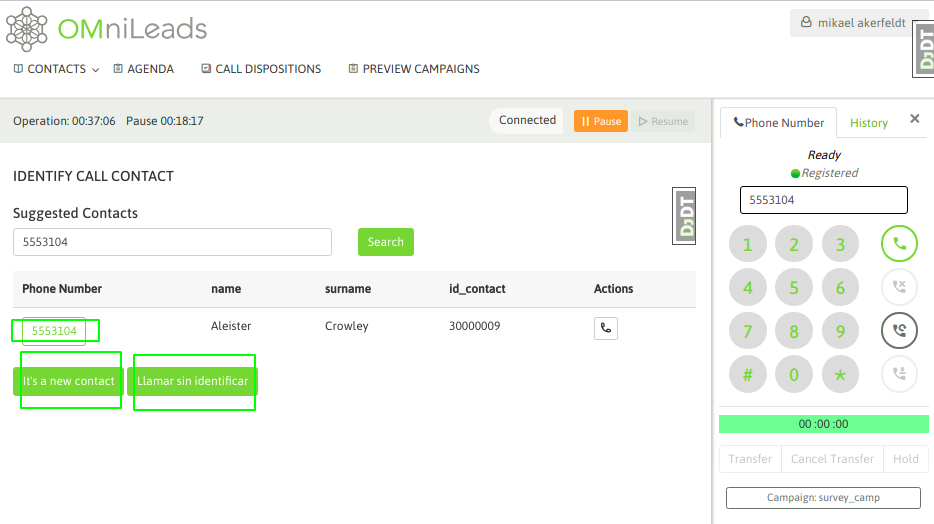Close the softphone panel
Image resolution: width=934 pixels, height=524 pixels.
coord(915,118)
